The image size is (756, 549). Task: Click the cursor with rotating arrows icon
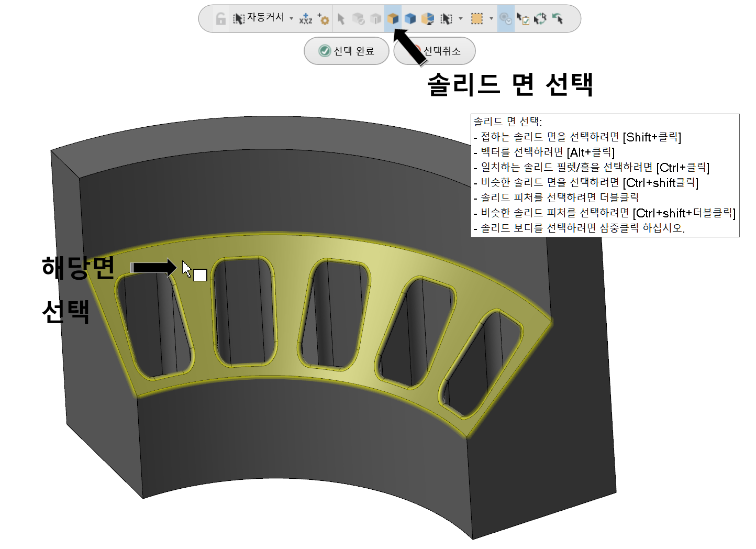pos(540,19)
